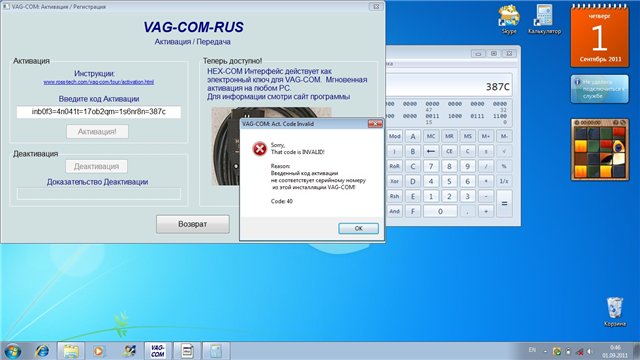The width and height of the screenshot is (640, 360).
Task: Click MC memory clear in calculator
Action: [x=431, y=136]
